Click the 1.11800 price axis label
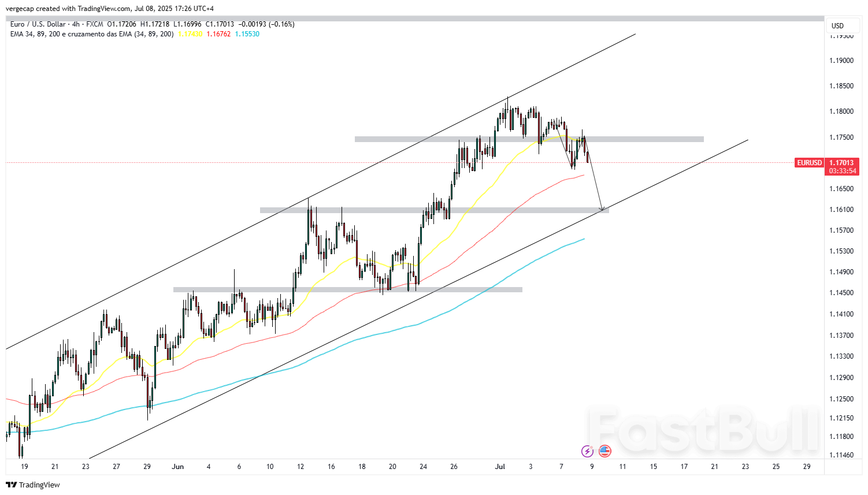Screen dimensions: 868x495 click(x=841, y=437)
